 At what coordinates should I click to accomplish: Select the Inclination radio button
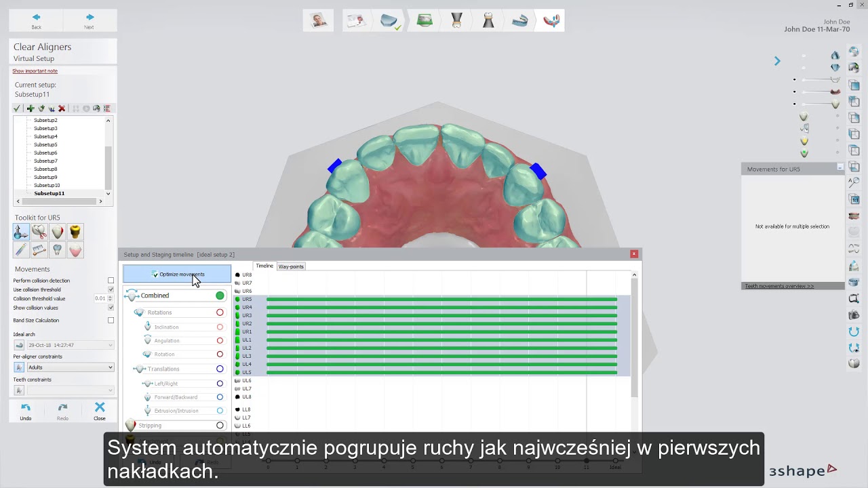220,327
